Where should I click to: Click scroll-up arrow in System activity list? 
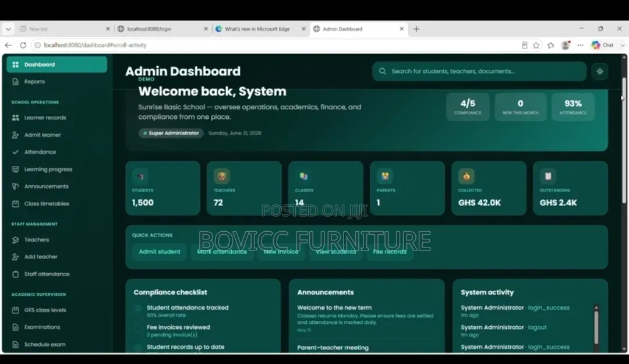click(x=596, y=308)
